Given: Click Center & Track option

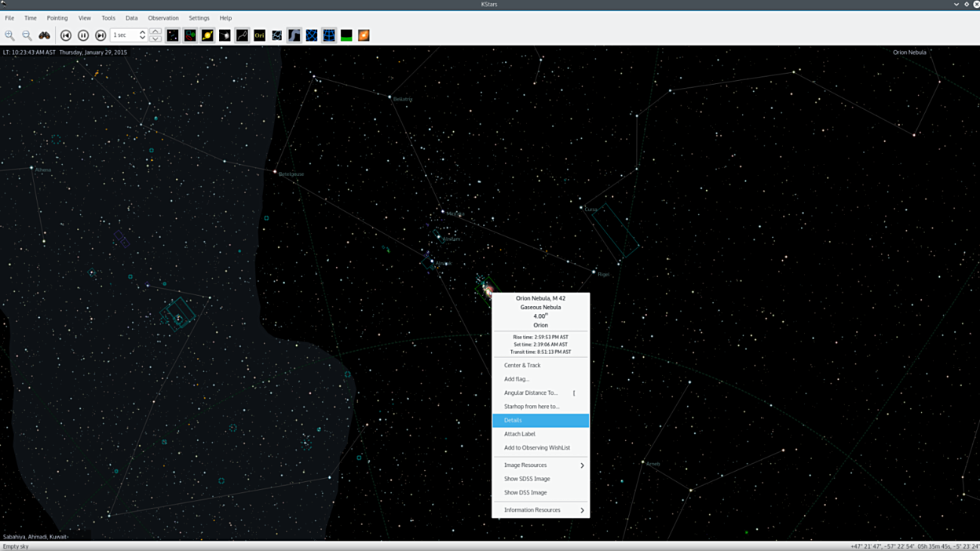Looking at the screenshot, I should [x=522, y=365].
